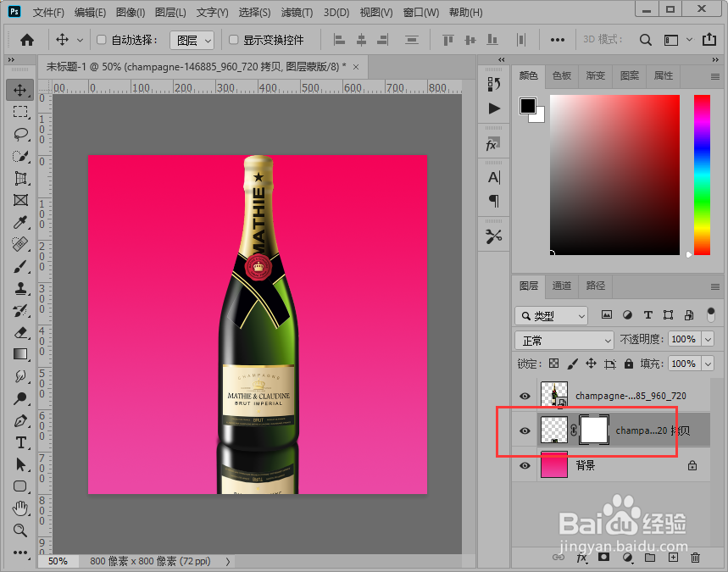Click the 50% zoom field in status bar

58,561
